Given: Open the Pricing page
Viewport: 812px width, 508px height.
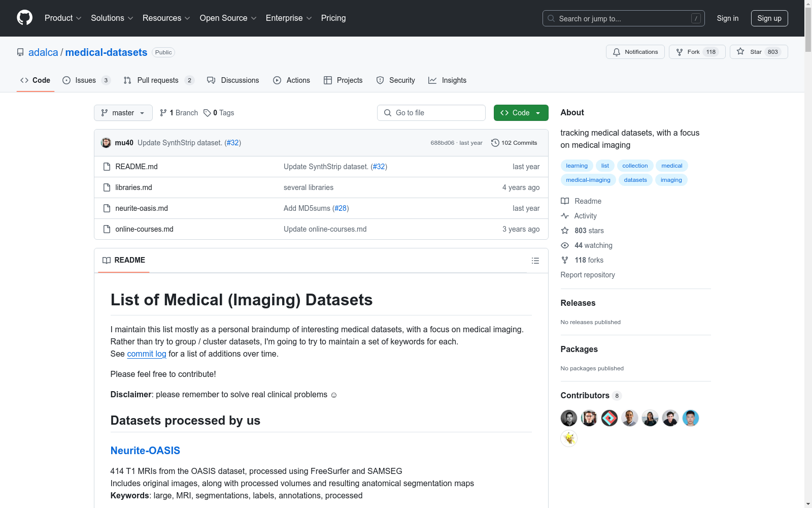Looking at the screenshot, I should click(333, 18).
